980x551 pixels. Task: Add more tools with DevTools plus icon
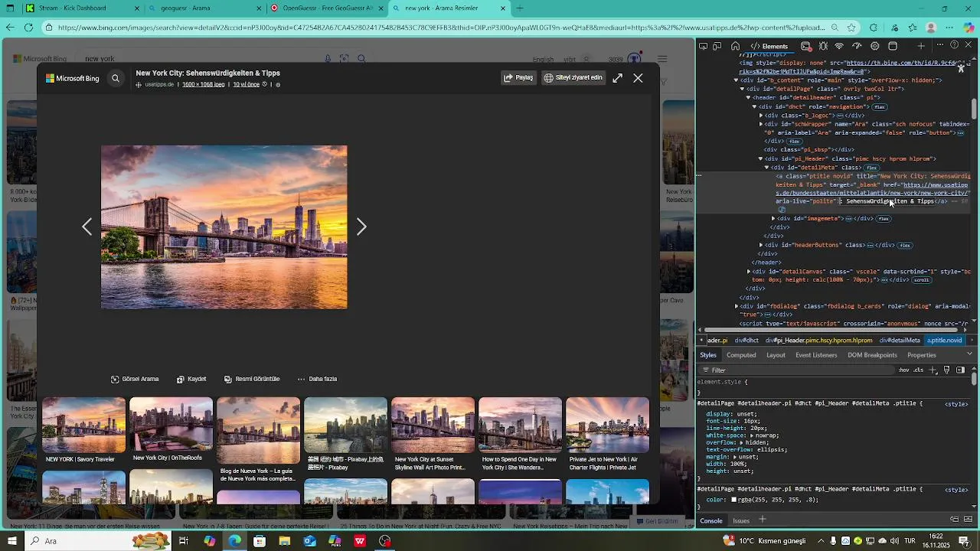point(921,46)
